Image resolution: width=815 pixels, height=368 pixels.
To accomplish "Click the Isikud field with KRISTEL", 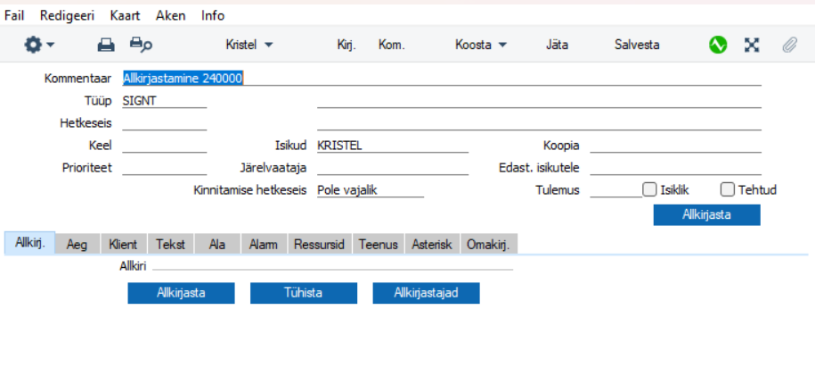I will point(392,146).
